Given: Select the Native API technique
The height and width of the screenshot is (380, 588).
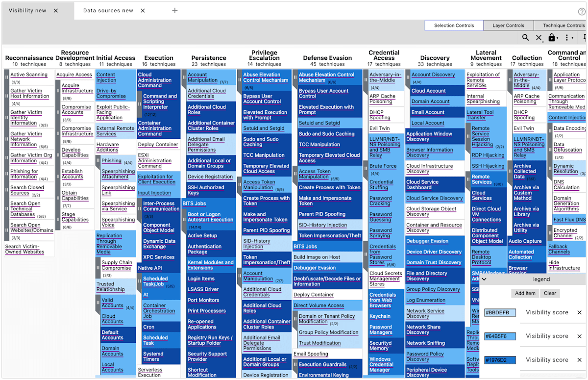Looking at the screenshot, I should tap(159, 268).
